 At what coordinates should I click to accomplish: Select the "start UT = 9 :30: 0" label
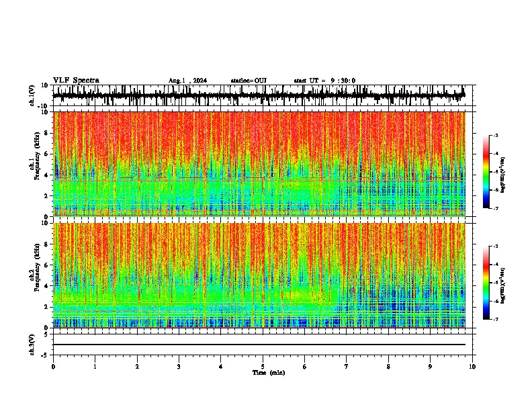[324, 81]
